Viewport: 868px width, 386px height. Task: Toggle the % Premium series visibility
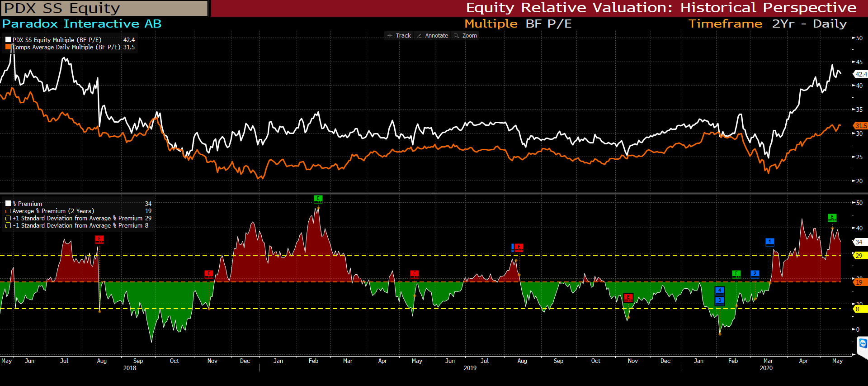point(8,204)
